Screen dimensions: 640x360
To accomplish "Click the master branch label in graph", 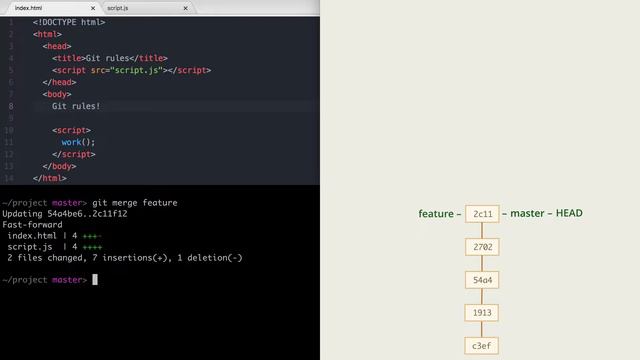I will [527, 213].
